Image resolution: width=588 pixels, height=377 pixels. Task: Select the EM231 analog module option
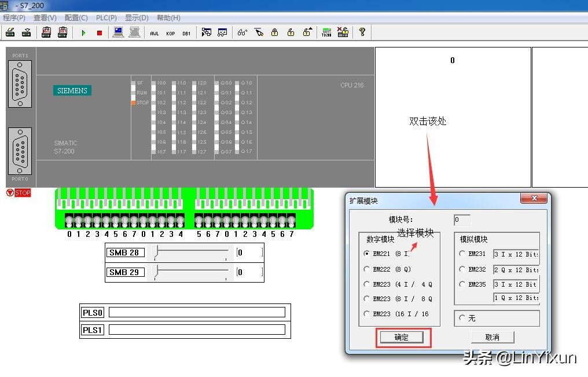tap(462, 254)
